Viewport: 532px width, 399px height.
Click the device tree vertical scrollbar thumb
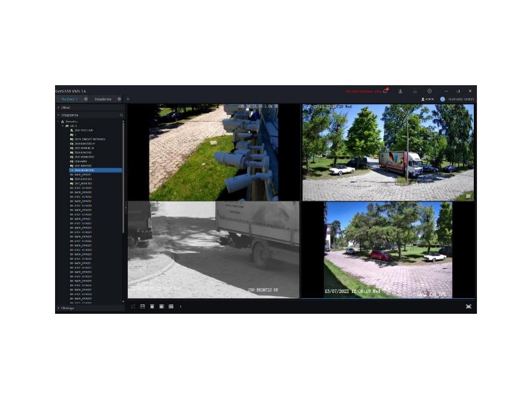pos(123,178)
